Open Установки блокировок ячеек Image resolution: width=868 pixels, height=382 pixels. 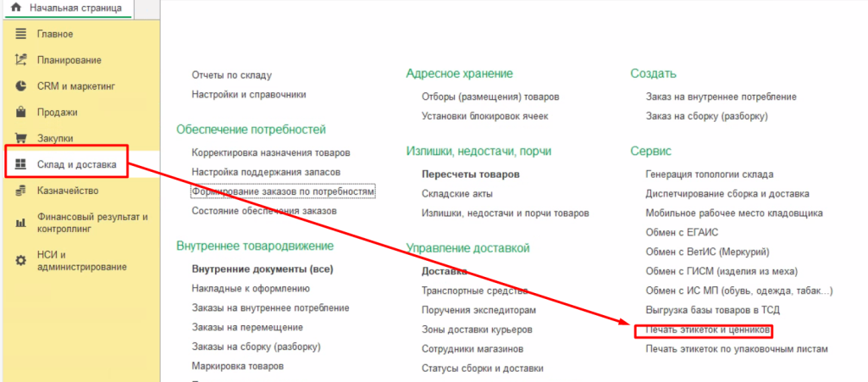click(x=485, y=116)
